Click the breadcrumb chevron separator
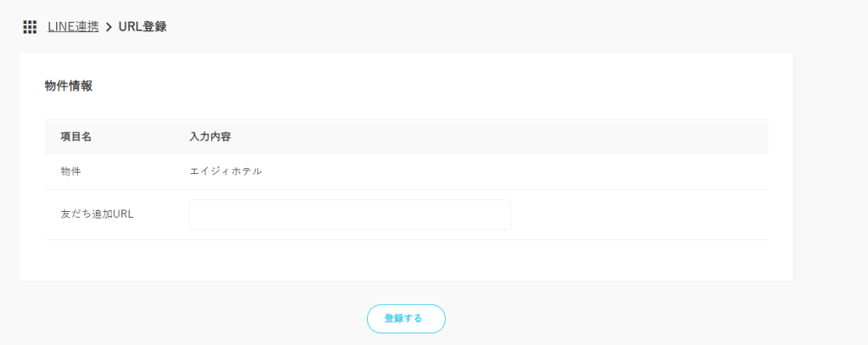The image size is (868, 345). tap(108, 27)
